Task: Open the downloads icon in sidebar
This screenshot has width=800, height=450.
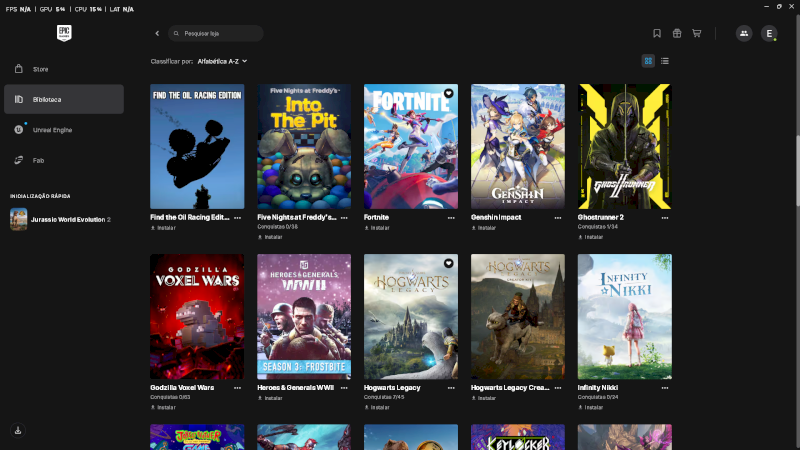Action: pos(18,430)
